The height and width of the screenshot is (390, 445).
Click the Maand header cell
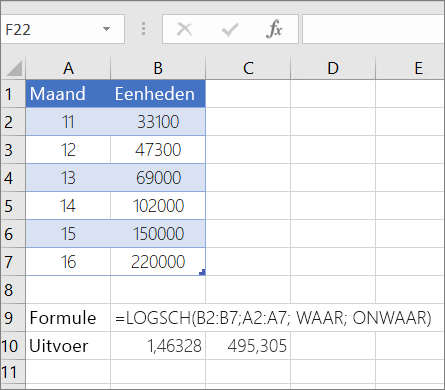click(x=68, y=94)
